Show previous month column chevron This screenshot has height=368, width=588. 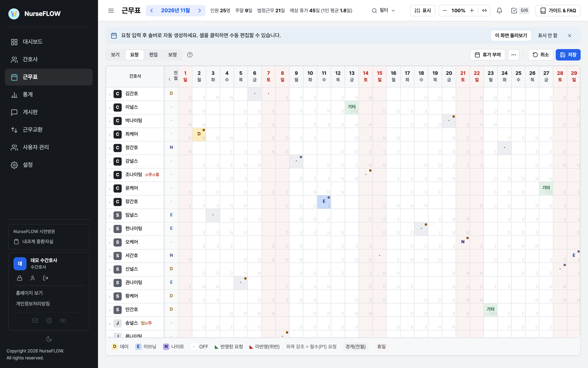click(x=169, y=79)
